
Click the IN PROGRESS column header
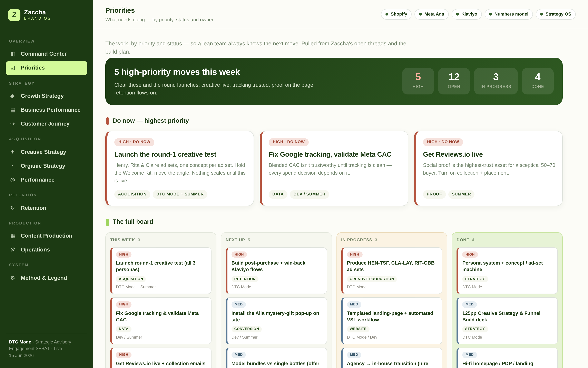click(x=359, y=240)
